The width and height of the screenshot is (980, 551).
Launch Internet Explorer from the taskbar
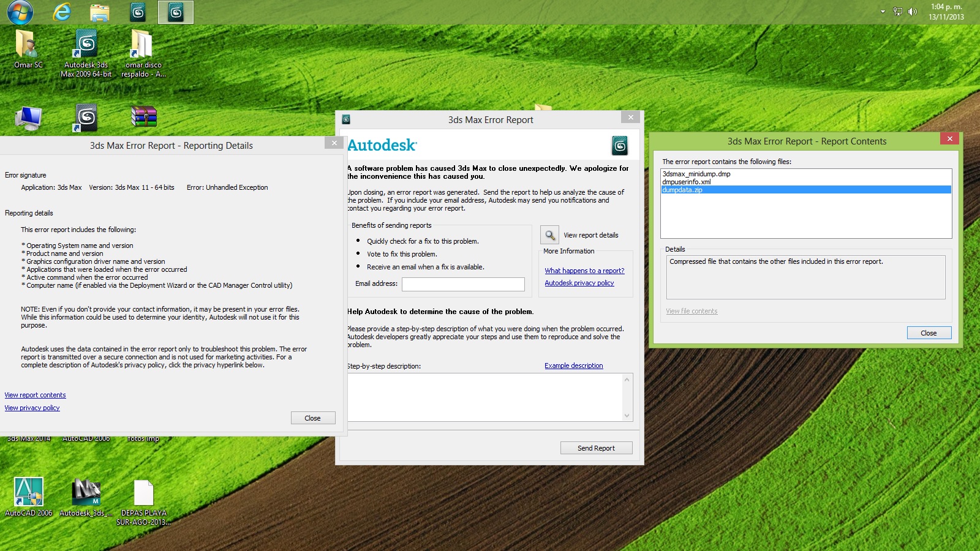[62, 12]
